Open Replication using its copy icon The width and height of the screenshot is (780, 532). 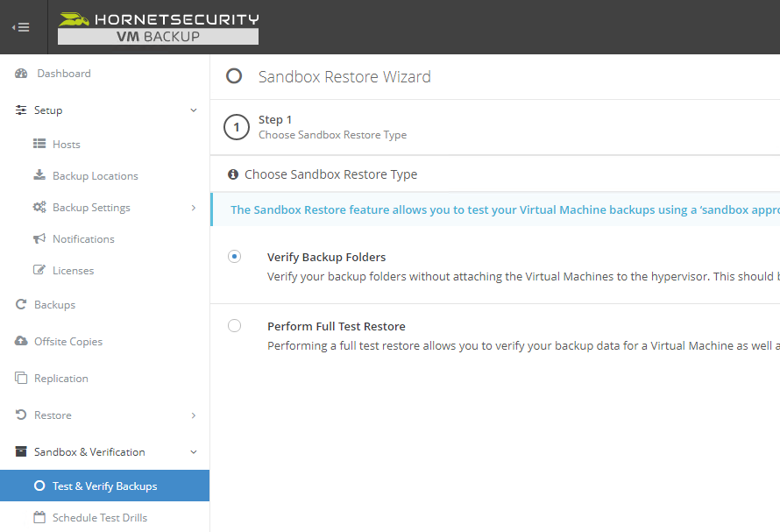(x=20, y=378)
